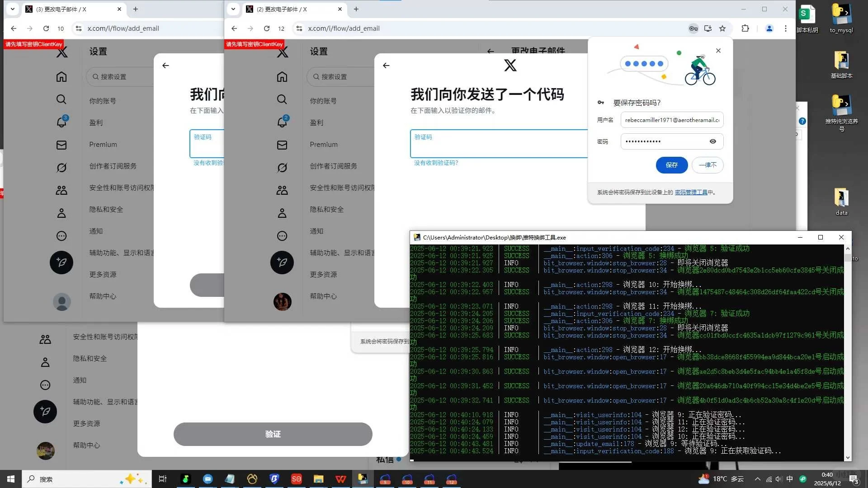Open the Chrome extensions puzzle icon
The width and height of the screenshot is (868, 488).
click(x=745, y=28)
